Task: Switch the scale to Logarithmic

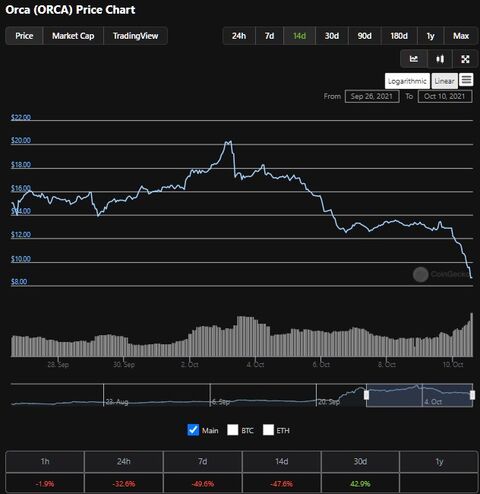Action: tap(407, 81)
